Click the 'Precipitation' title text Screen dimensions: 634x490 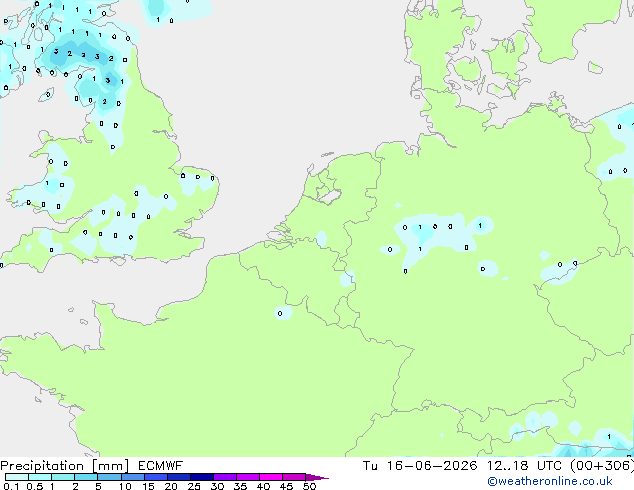point(42,466)
